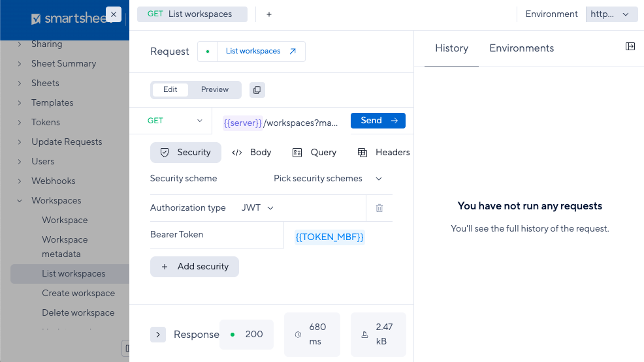The width and height of the screenshot is (644, 362).
Task: Click the Bearer Token value field
Action: [330, 237]
